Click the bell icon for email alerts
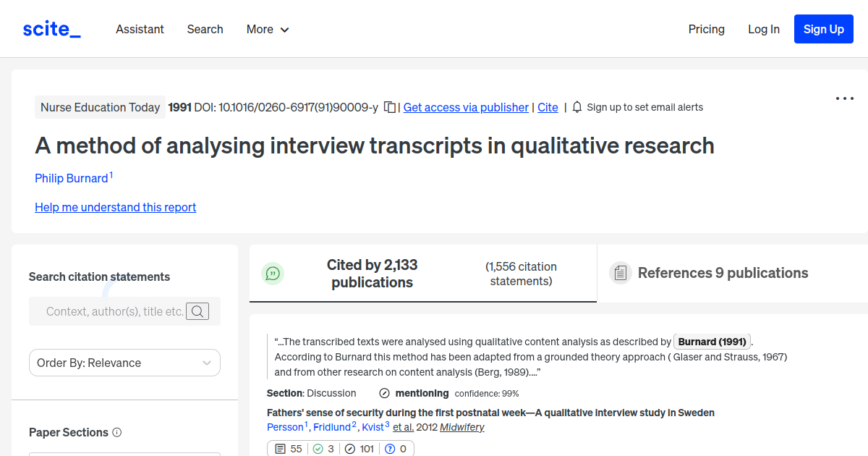 coord(576,106)
